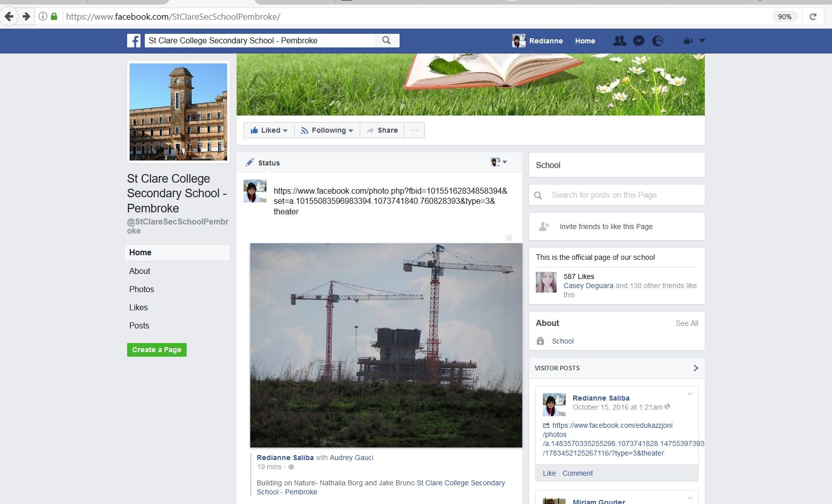Screen dimensions: 832x504
Task: Click the Share button
Action: pyautogui.click(x=382, y=130)
